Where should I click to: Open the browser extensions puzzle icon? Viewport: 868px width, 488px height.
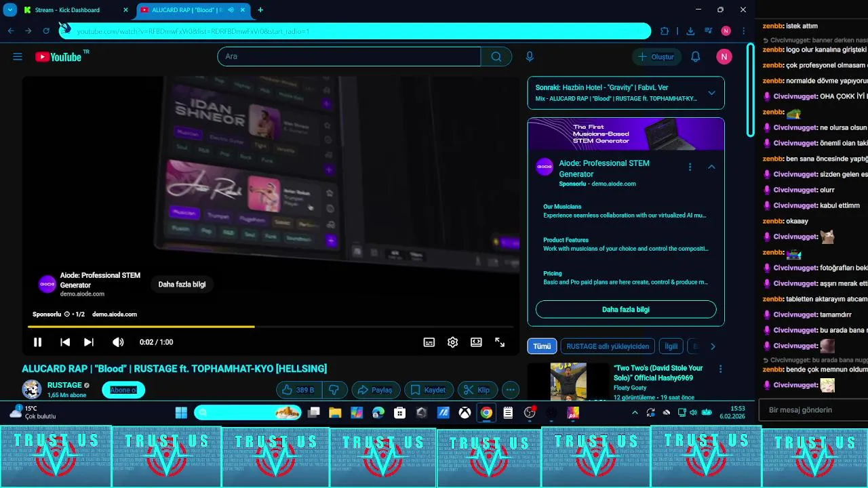point(665,31)
